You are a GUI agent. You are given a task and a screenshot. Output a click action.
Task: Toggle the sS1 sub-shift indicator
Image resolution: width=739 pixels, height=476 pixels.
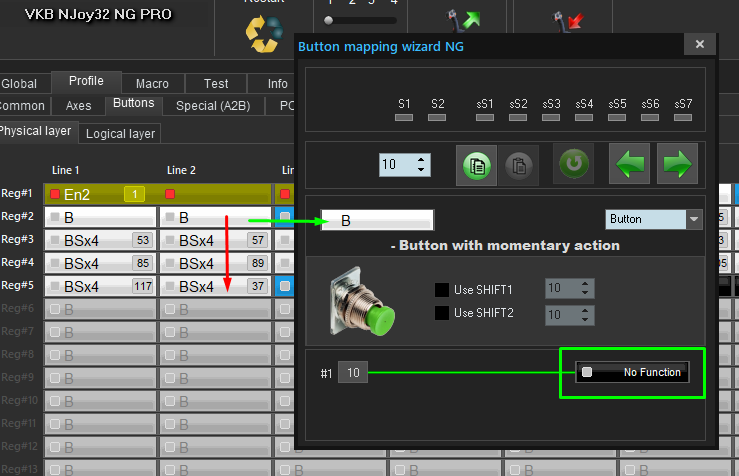[485, 117]
